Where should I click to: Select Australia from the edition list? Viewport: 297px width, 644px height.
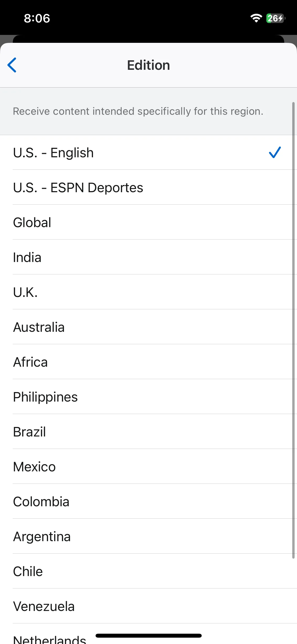[x=148, y=327]
